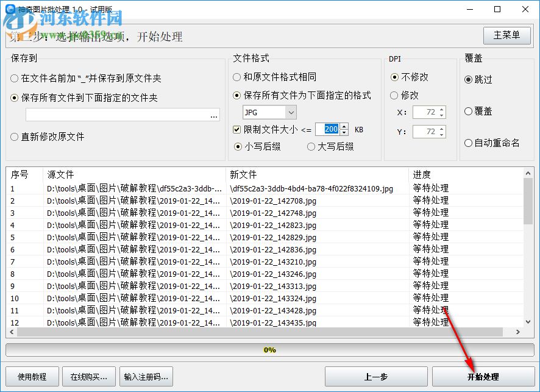
Task: Minimize the 神奇图片批处理 window
Action: pos(470,9)
